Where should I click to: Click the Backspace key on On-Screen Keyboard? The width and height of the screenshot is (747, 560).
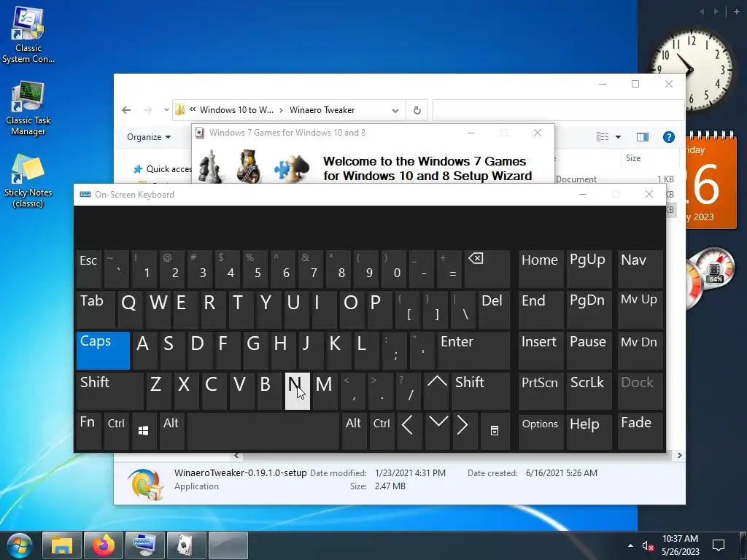coord(487,268)
